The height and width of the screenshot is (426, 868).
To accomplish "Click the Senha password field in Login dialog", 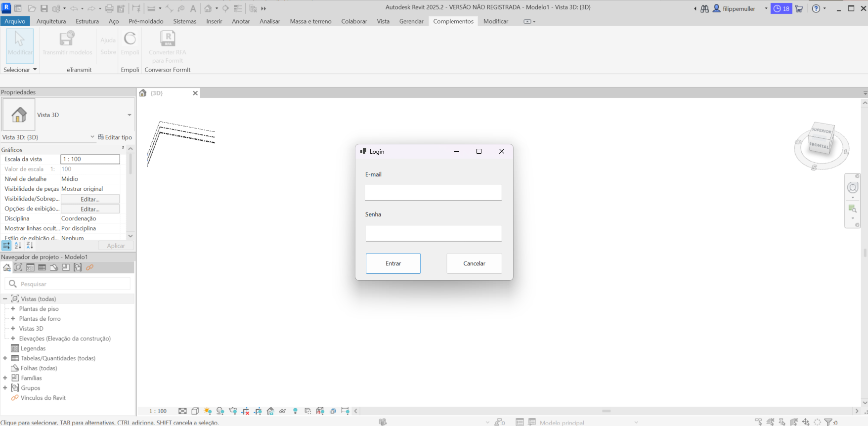I will [x=434, y=233].
